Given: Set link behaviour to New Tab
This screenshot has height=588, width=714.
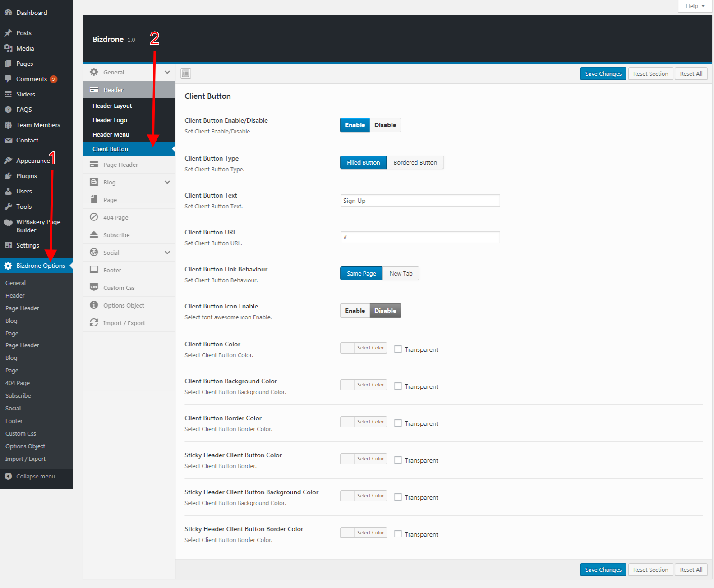Looking at the screenshot, I should click(x=401, y=273).
